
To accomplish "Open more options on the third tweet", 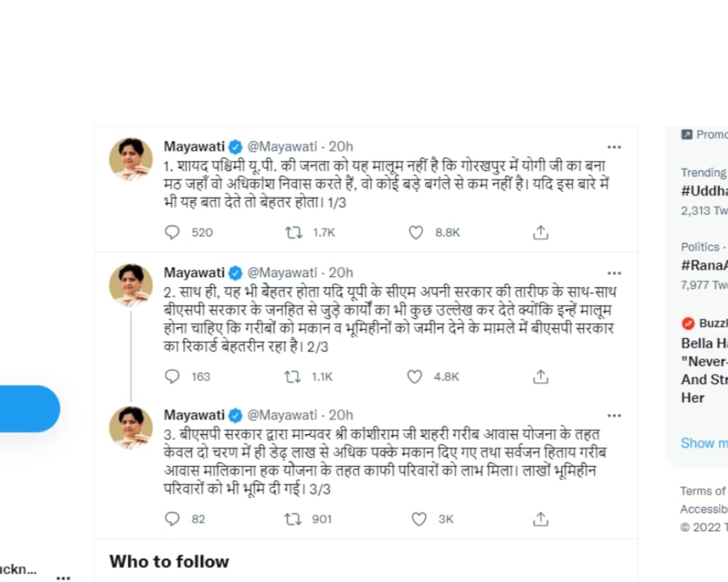I will coord(614,415).
